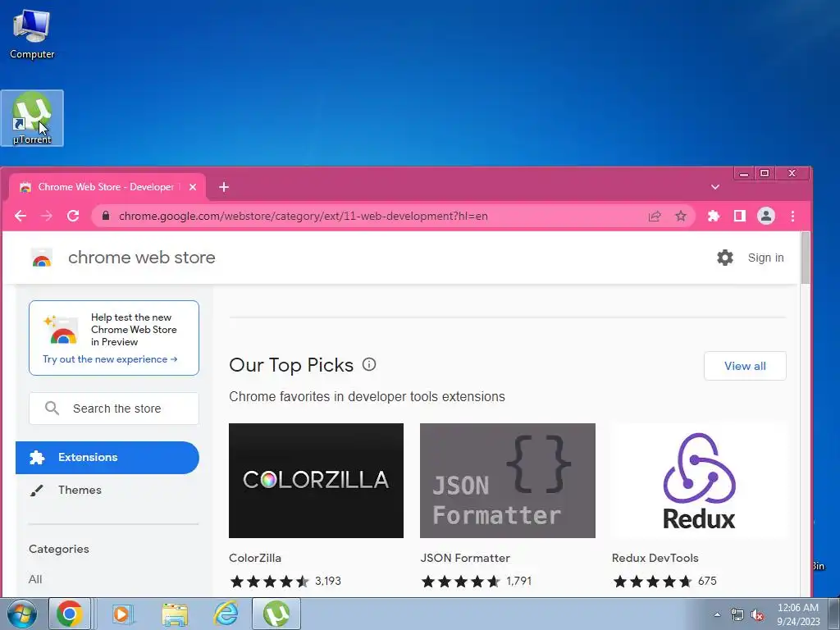Image resolution: width=840 pixels, height=630 pixels.
Task: Open the Extensions puzzle icon in toolbar
Action: click(x=714, y=216)
